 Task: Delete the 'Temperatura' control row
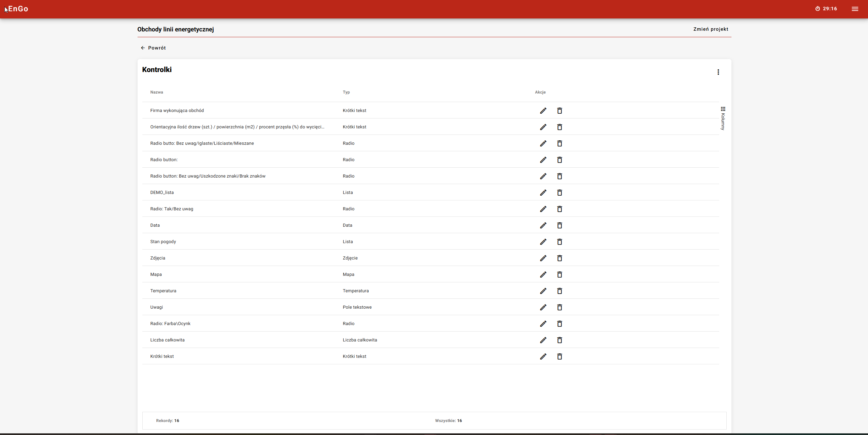[x=559, y=291]
